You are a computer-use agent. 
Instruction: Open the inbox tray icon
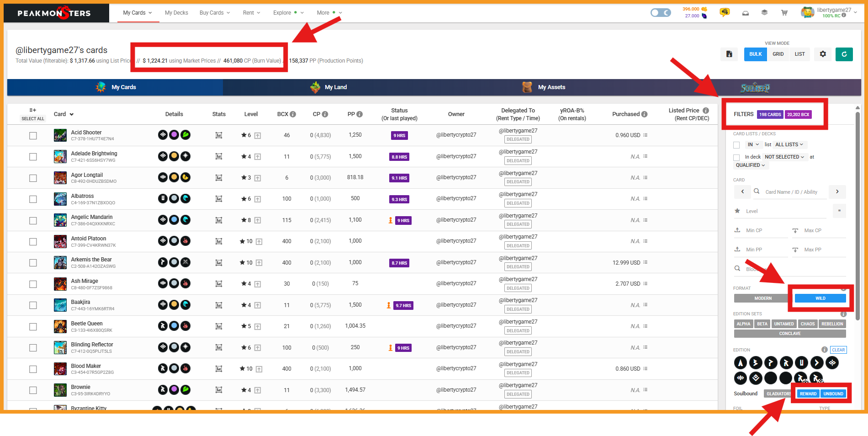tap(746, 13)
